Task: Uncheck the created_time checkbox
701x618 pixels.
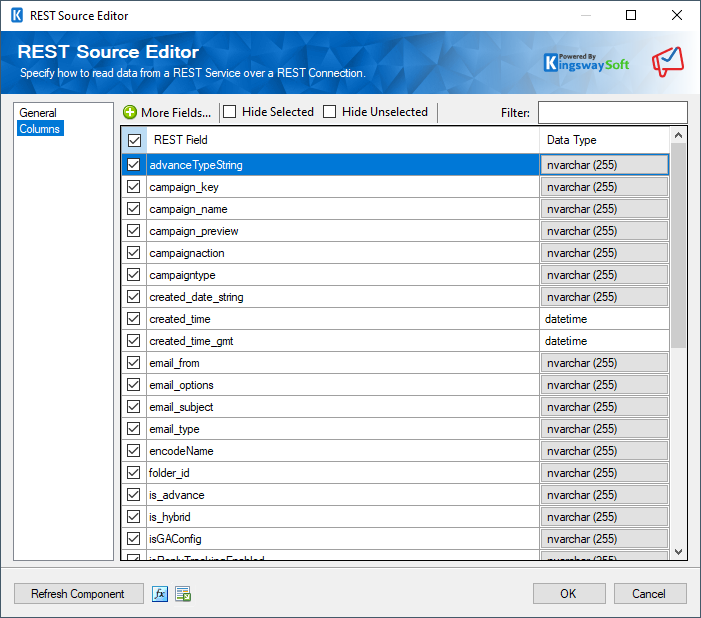Action: 133,318
